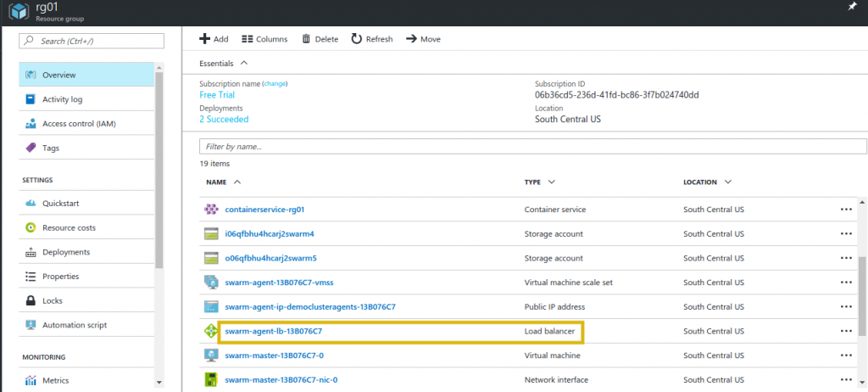868x392 pixels.
Task: Open containerservice-rg01 resource
Action: pyautogui.click(x=264, y=210)
